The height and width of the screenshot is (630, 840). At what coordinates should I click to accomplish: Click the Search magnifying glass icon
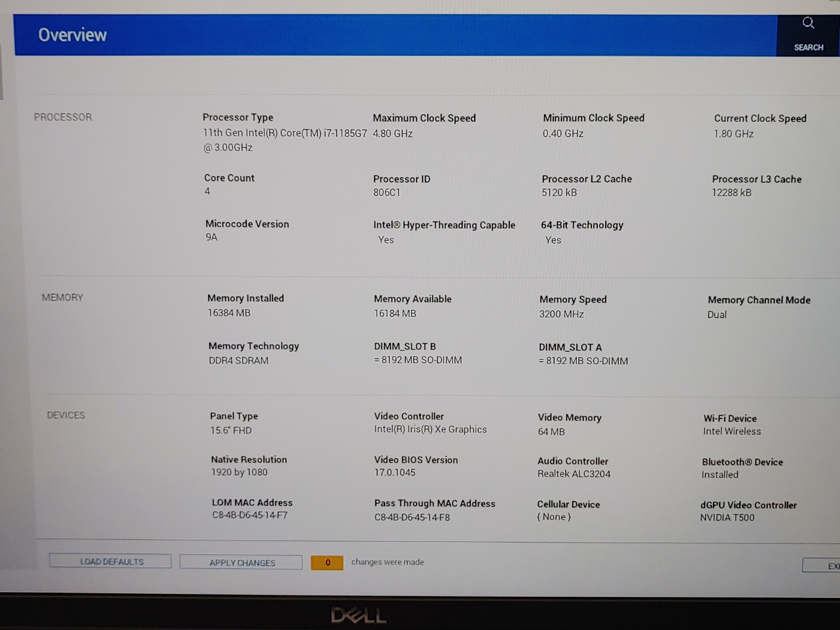coord(808,23)
